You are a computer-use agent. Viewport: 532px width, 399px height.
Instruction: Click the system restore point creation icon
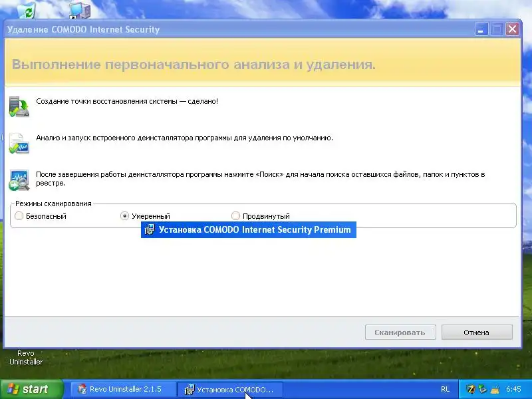tap(19, 107)
